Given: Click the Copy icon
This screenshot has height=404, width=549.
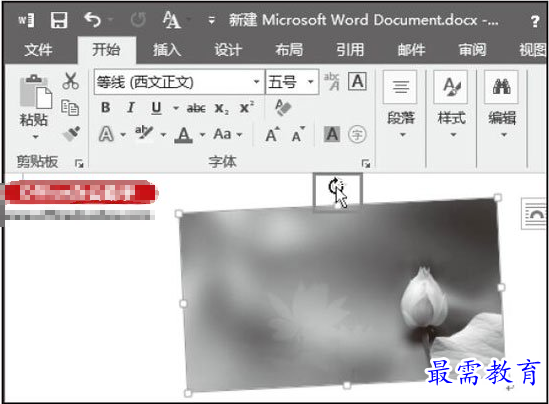Looking at the screenshot, I should coord(70,107).
